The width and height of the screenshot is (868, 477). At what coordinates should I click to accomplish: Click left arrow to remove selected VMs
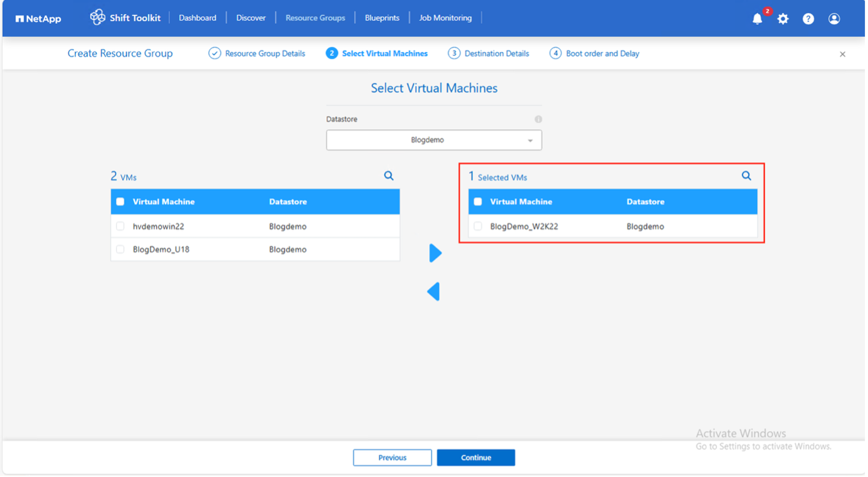pyautogui.click(x=433, y=291)
